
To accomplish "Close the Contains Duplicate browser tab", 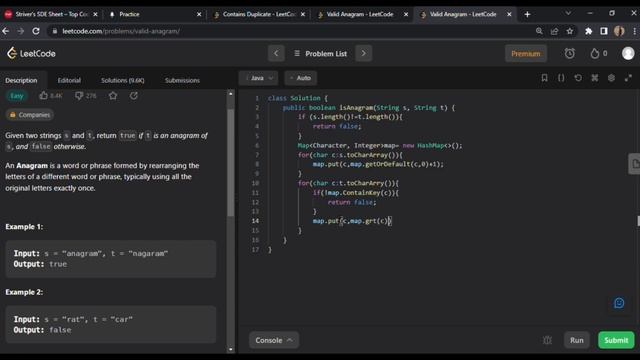I will pos(302,14).
